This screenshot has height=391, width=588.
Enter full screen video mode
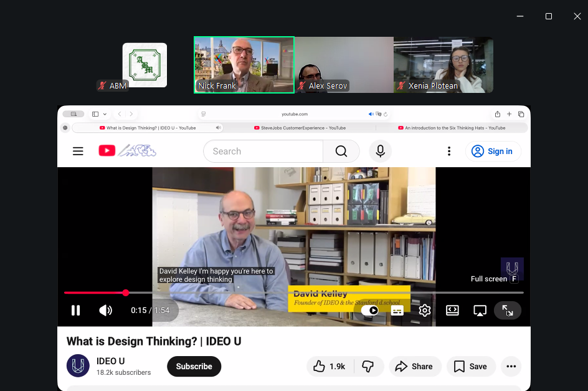(507, 310)
